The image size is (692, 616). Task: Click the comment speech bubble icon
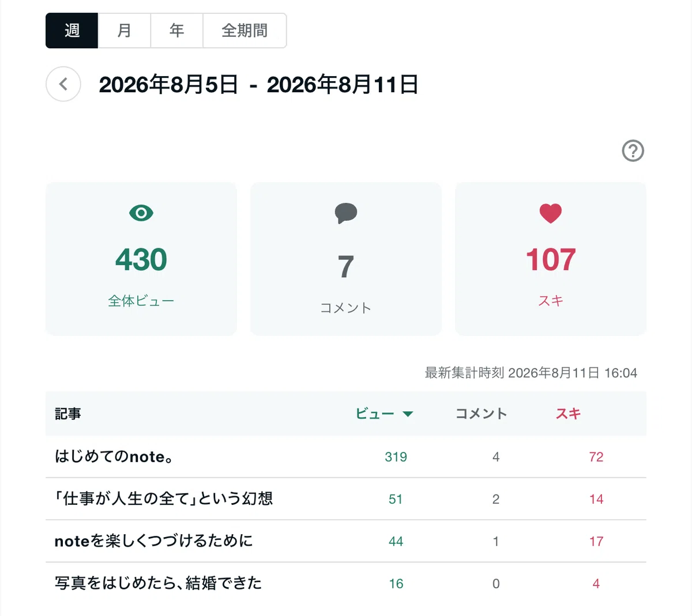point(346,213)
